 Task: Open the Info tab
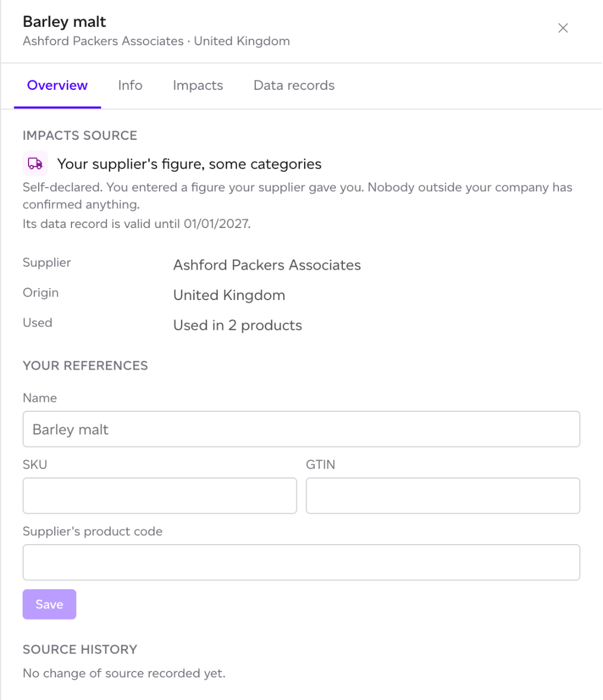(x=130, y=85)
